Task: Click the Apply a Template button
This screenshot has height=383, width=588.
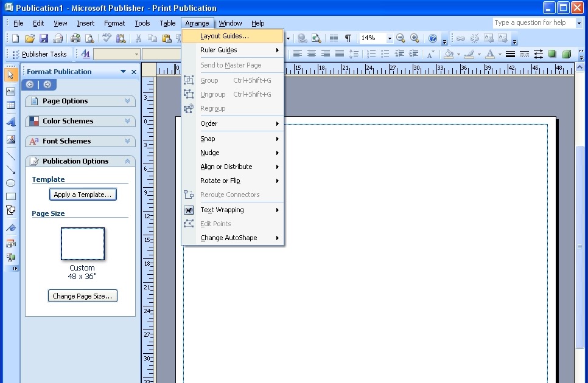Action: 83,195
